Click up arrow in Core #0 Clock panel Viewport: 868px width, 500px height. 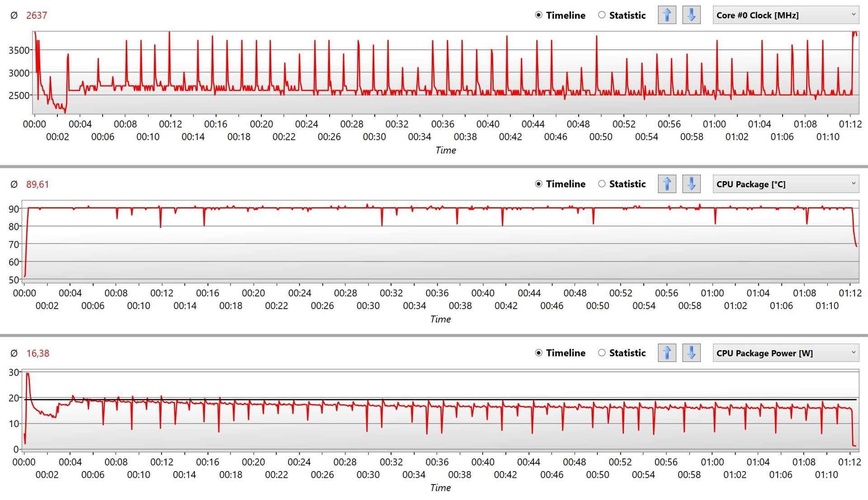tap(667, 15)
